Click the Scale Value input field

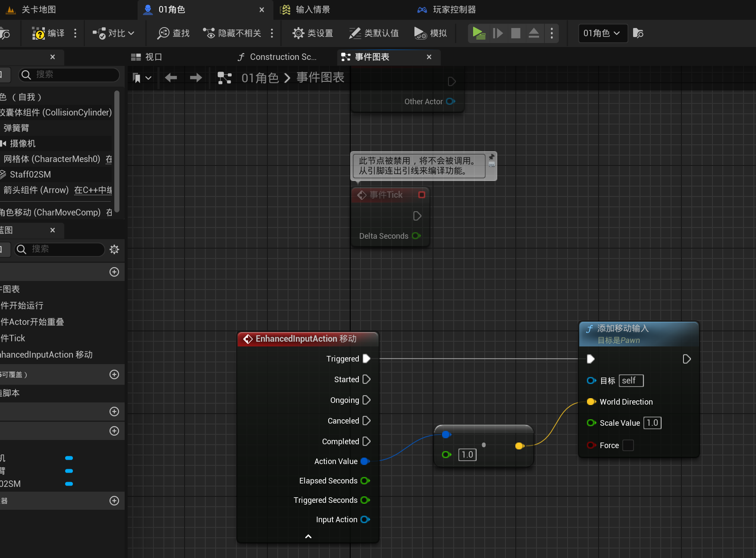652,423
